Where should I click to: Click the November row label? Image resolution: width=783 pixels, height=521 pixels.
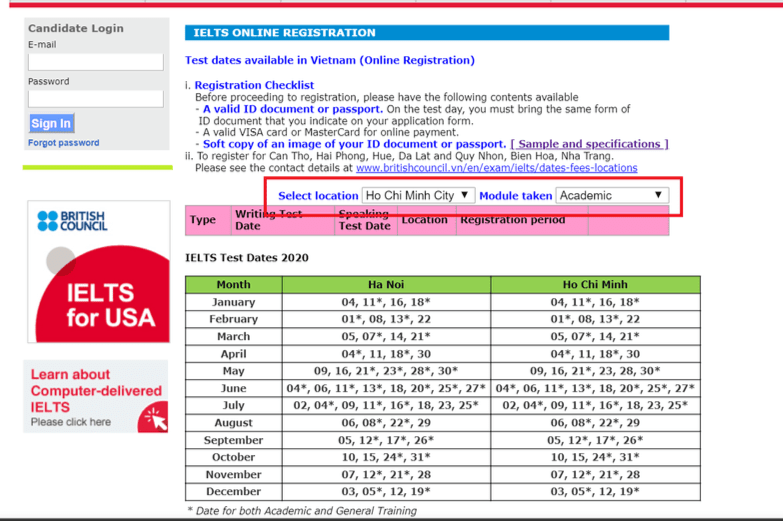coord(234,475)
